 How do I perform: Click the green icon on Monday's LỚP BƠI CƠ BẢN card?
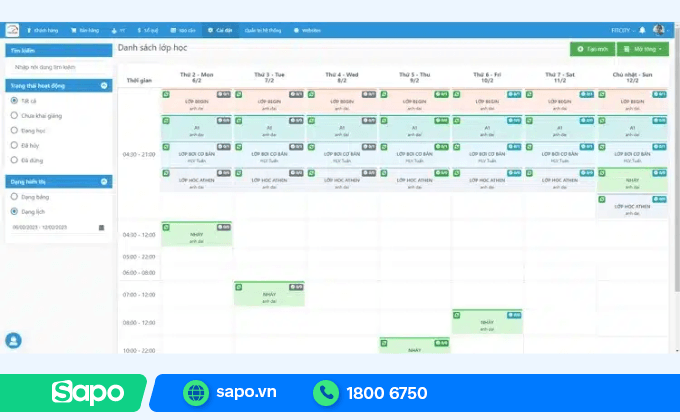click(166, 147)
